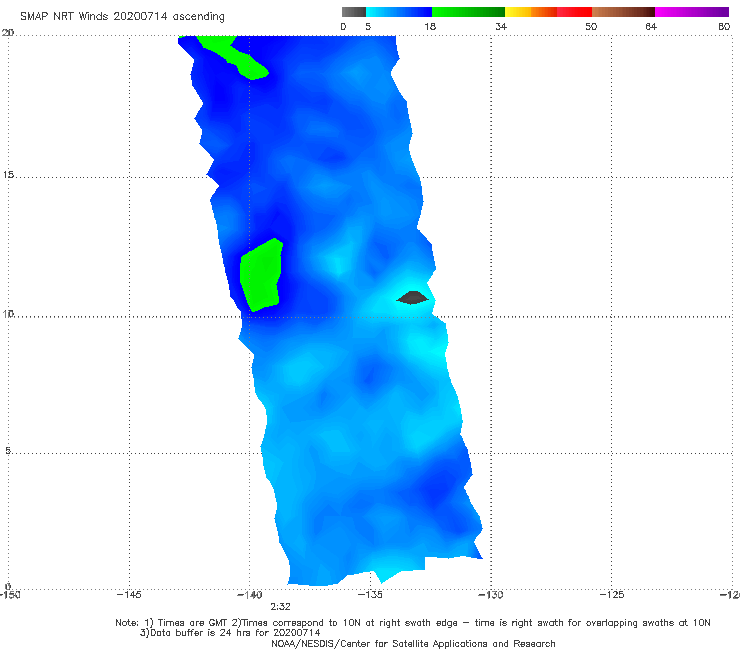The height and width of the screenshot is (650, 740).
Task: Click the latitude axis label '10'
Action: pos(8,313)
